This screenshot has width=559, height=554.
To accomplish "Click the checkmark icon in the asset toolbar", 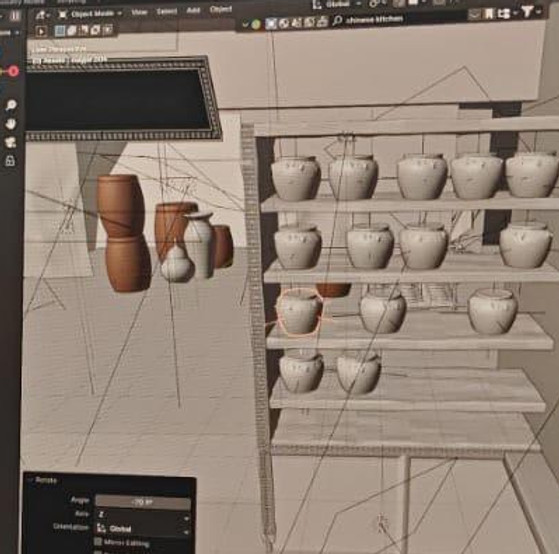I will (x=245, y=24).
